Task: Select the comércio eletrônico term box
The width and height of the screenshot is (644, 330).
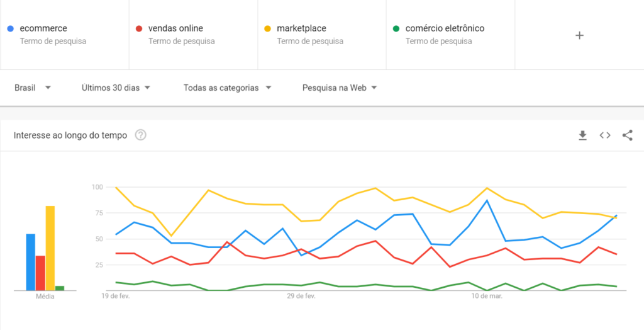Action: pos(450,35)
